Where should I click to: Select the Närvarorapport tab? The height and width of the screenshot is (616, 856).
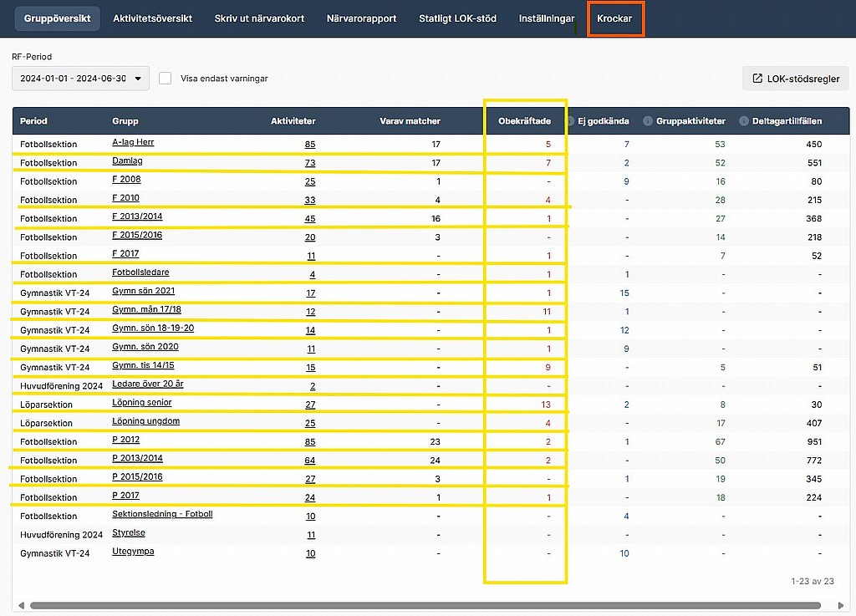point(361,18)
